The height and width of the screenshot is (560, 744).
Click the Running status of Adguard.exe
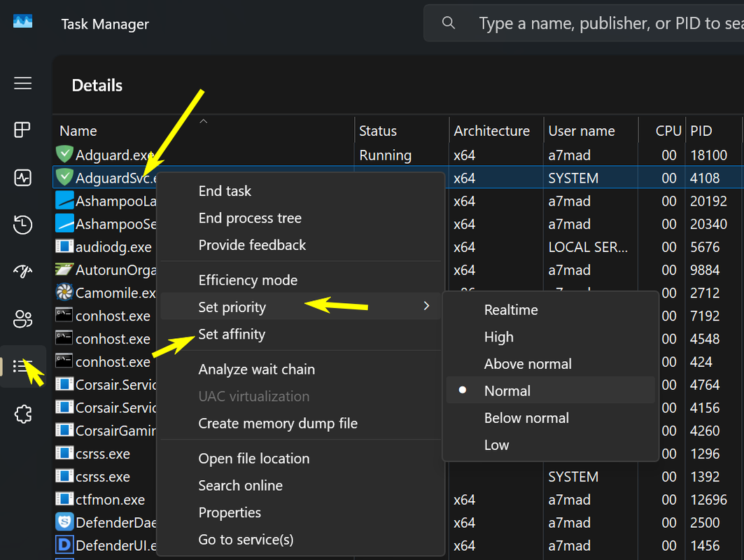point(385,155)
